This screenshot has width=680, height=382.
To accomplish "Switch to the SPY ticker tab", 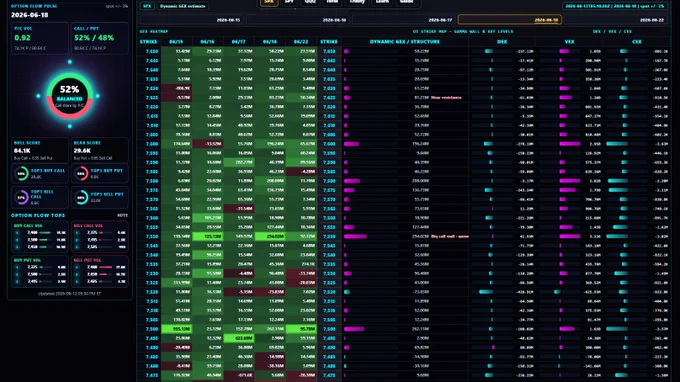I will coord(289,2).
